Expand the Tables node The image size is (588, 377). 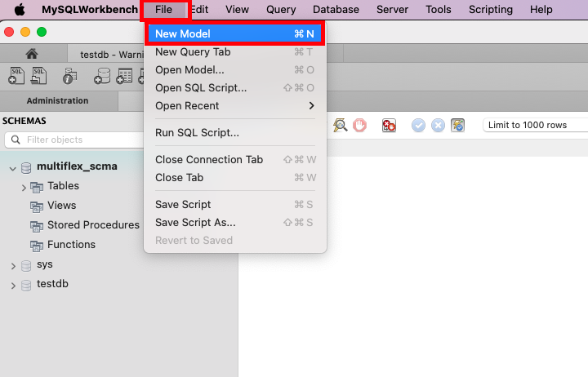24,188
